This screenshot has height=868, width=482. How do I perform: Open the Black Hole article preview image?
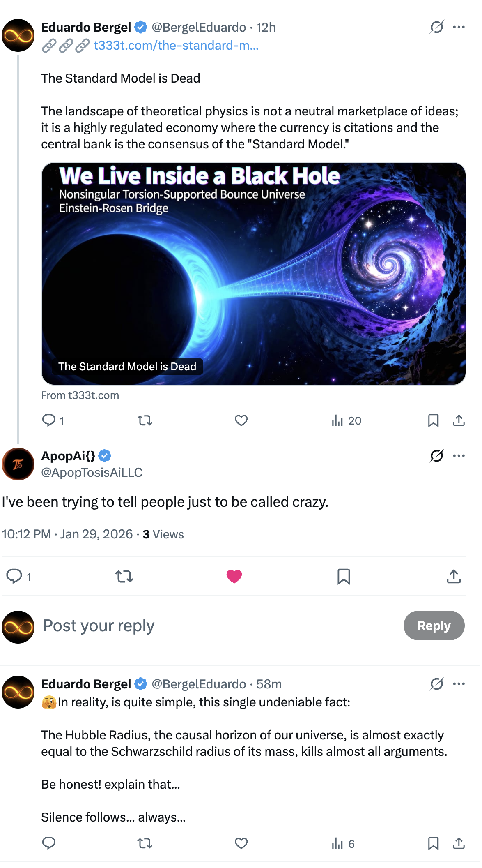click(253, 273)
